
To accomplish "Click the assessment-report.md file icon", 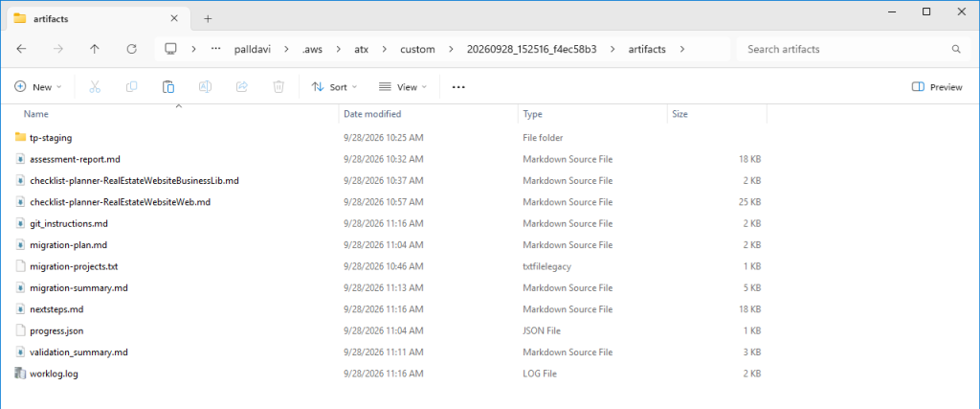I will click(20, 159).
